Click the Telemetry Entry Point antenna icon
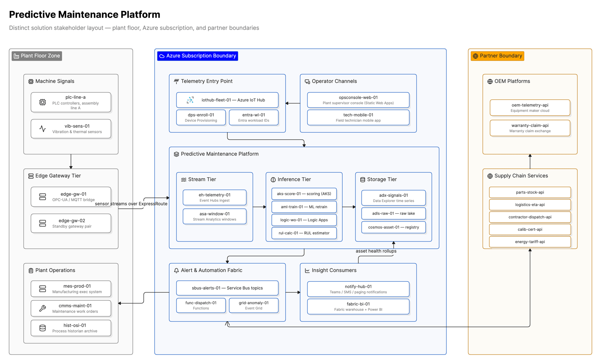This screenshot has width=601, height=364. pos(176,82)
